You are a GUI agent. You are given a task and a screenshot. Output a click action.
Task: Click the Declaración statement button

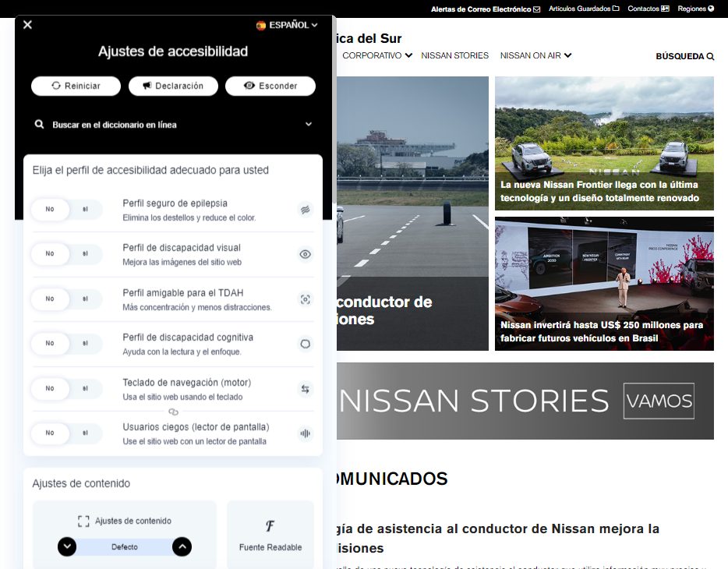click(x=172, y=86)
